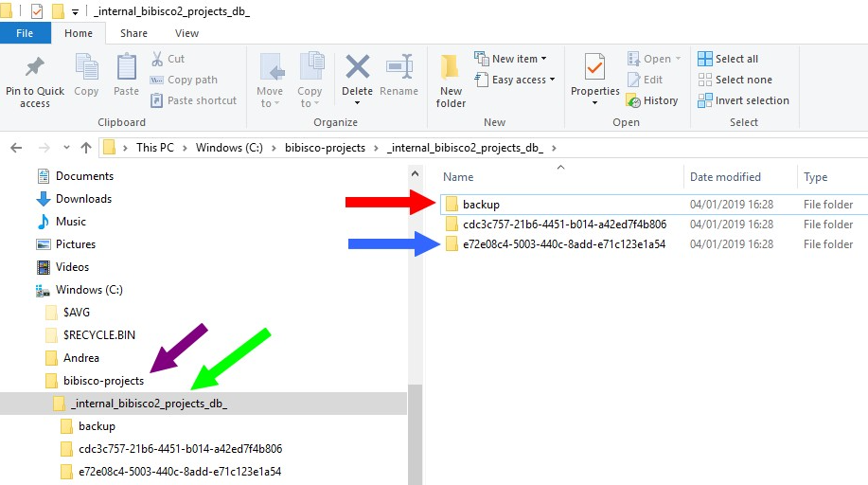Open Customize Quick Access Toolbar dropdown
This screenshot has width=868, height=485.
(x=76, y=11)
